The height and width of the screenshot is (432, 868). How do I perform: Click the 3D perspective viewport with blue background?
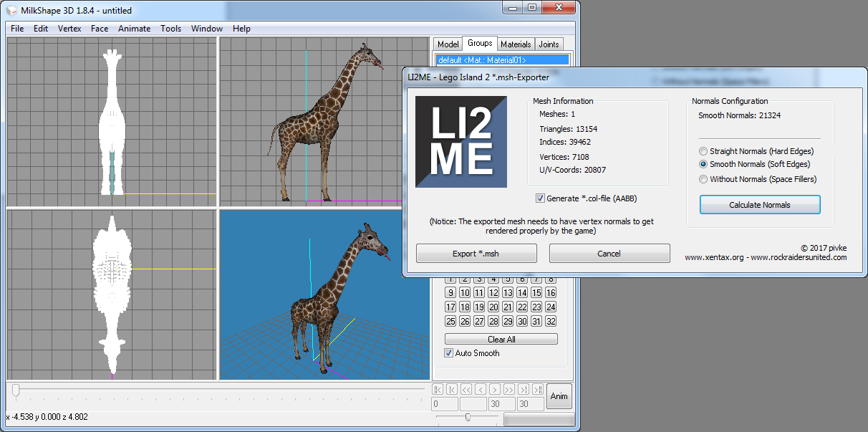(324, 294)
